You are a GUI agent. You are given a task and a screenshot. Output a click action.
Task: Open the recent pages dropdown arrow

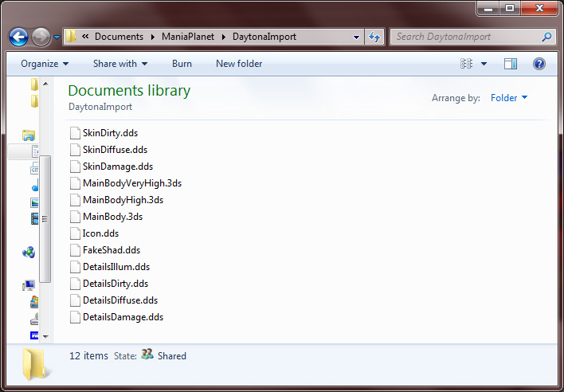click(57, 37)
